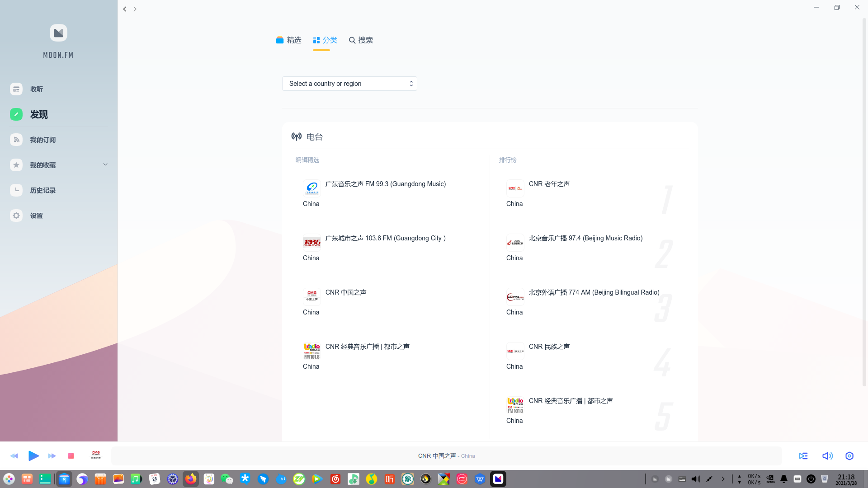Image resolution: width=868 pixels, height=488 pixels.
Task: Click the MOON.FM logo icon
Action: coord(58,33)
